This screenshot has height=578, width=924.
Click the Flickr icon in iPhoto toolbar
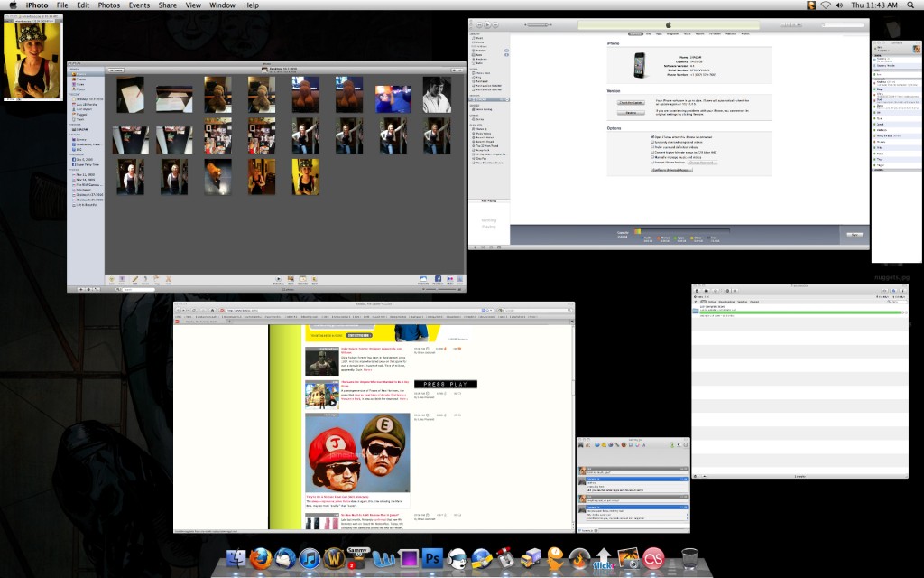pos(450,279)
